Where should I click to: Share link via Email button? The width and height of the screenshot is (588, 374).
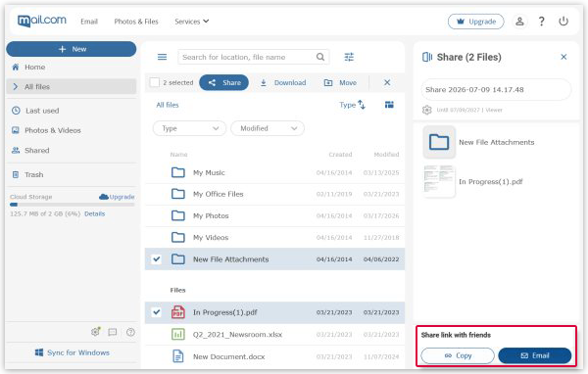(535, 355)
